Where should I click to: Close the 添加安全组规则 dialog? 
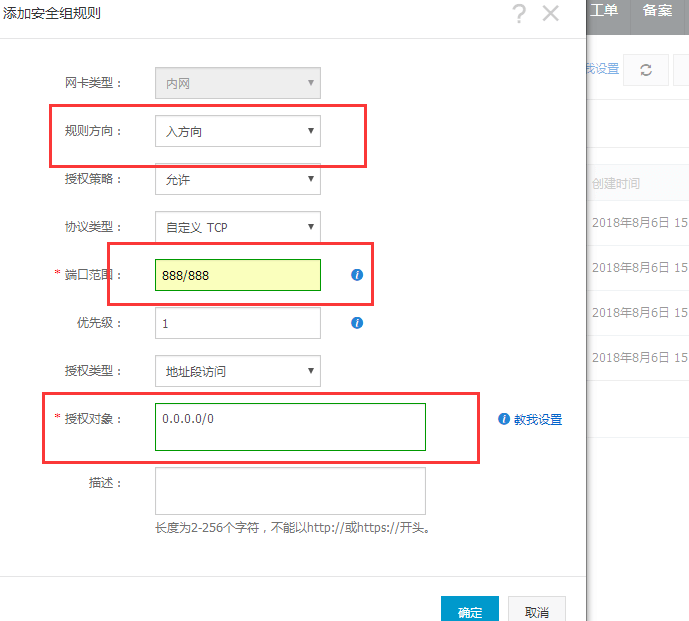550,13
